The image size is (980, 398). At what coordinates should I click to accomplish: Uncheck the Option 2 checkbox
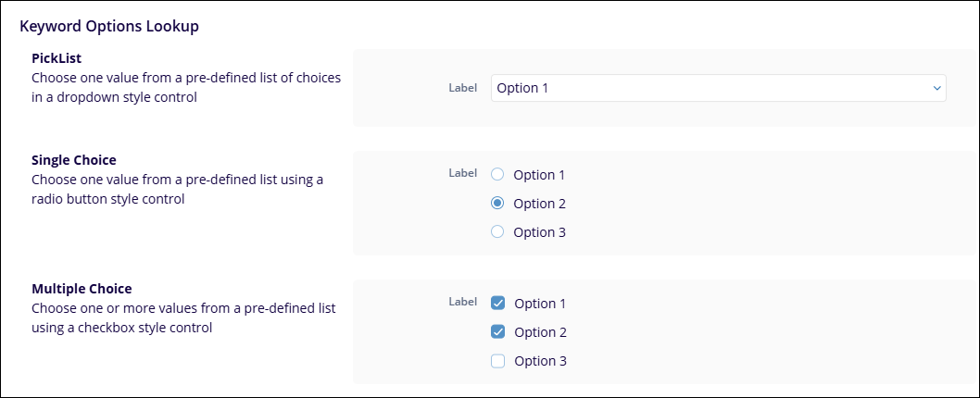498,331
